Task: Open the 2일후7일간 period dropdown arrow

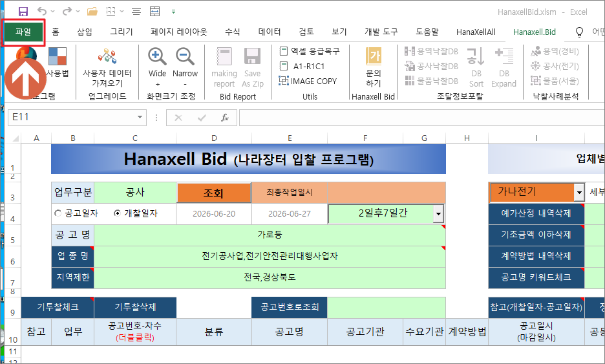Action: (x=438, y=214)
